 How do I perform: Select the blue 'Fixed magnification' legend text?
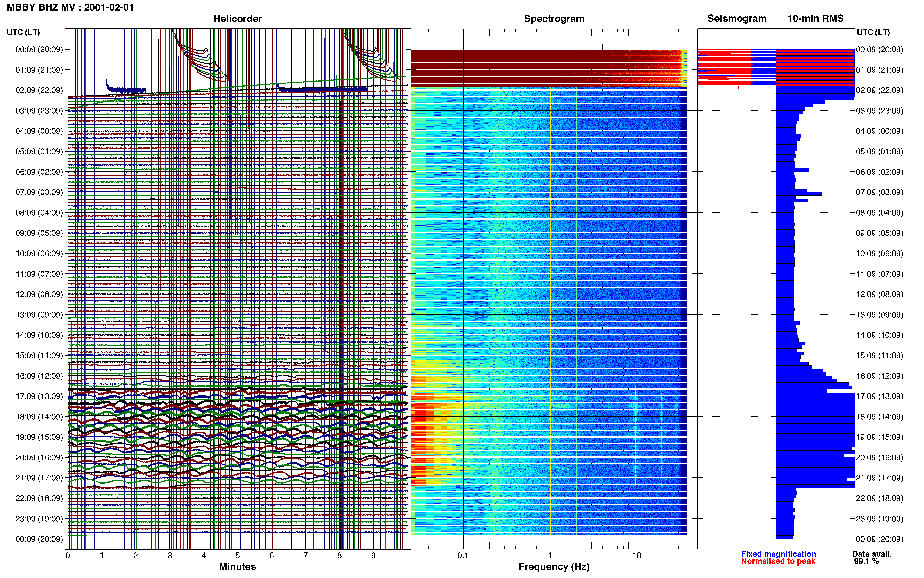(778, 554)
